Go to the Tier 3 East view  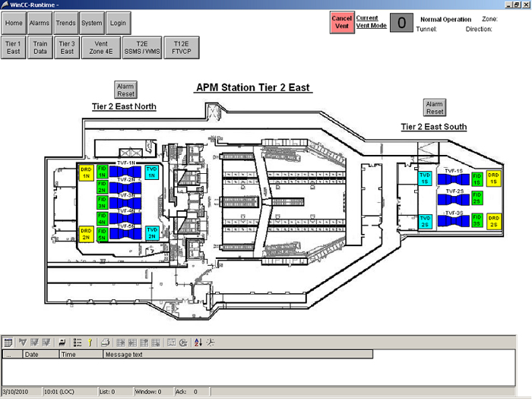pos(67,48)
